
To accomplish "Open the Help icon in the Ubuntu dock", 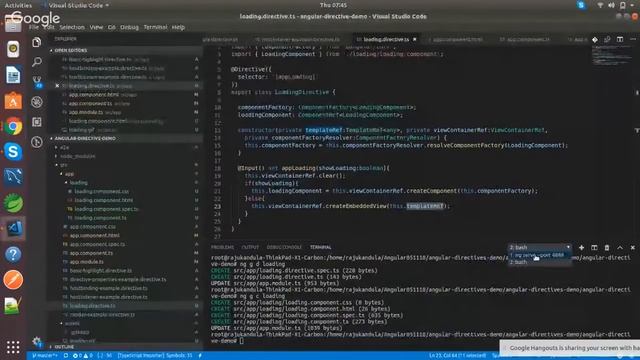I will (x=13, y=254).
